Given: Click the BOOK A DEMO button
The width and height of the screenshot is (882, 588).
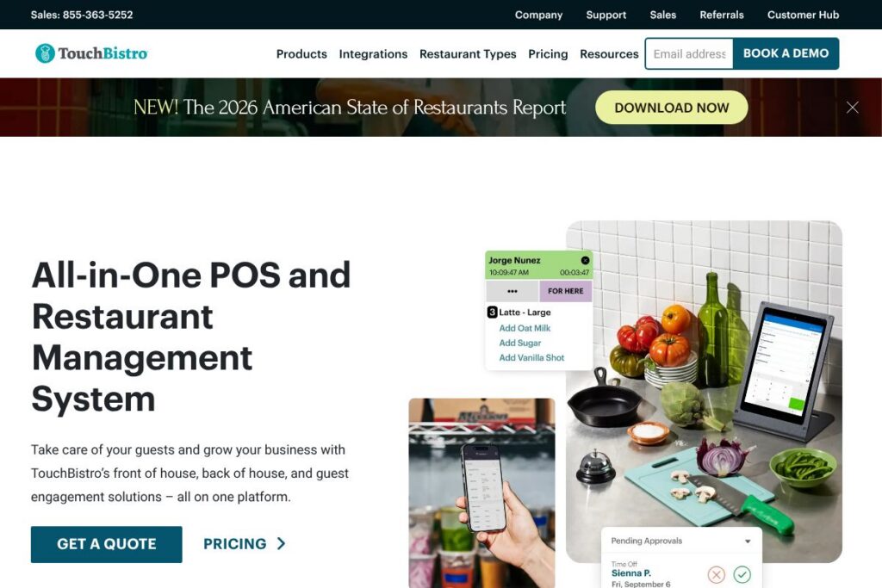Looking at the screenshot, I should point(786,53).
